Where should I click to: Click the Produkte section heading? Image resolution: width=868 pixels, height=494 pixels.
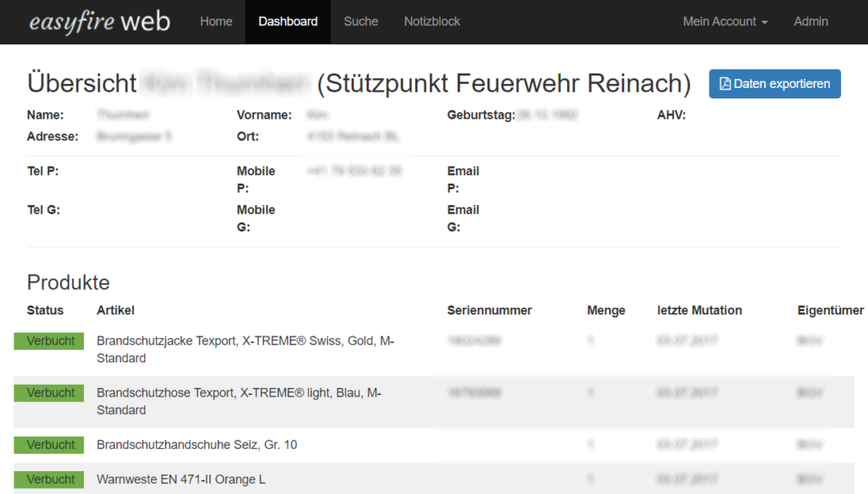click(x=68, y=283)
